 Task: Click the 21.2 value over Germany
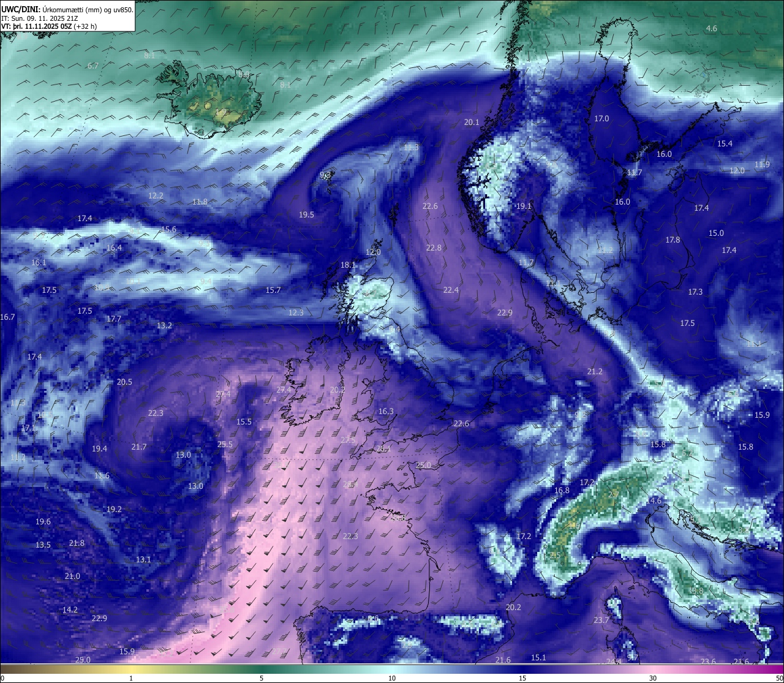(595, 371)
